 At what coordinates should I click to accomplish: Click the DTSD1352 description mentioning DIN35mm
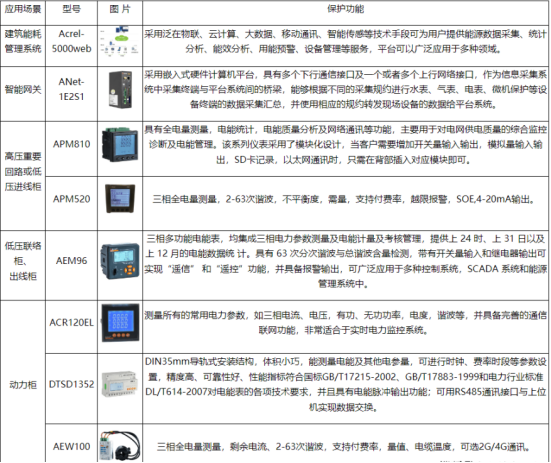(345, 384)
